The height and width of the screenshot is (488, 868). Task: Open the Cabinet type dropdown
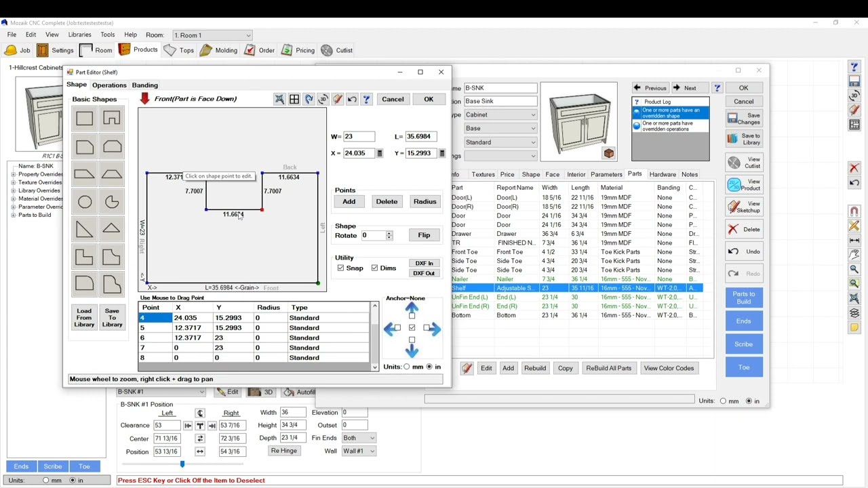point(500,115)
